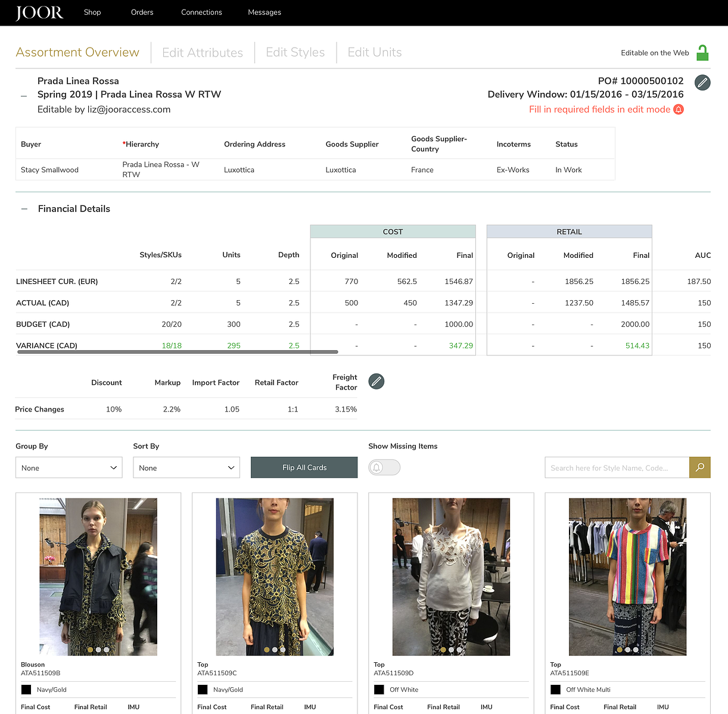The image size is (728, 714).
Task: Click the green lock icon
Action: [x=703, y=52]
